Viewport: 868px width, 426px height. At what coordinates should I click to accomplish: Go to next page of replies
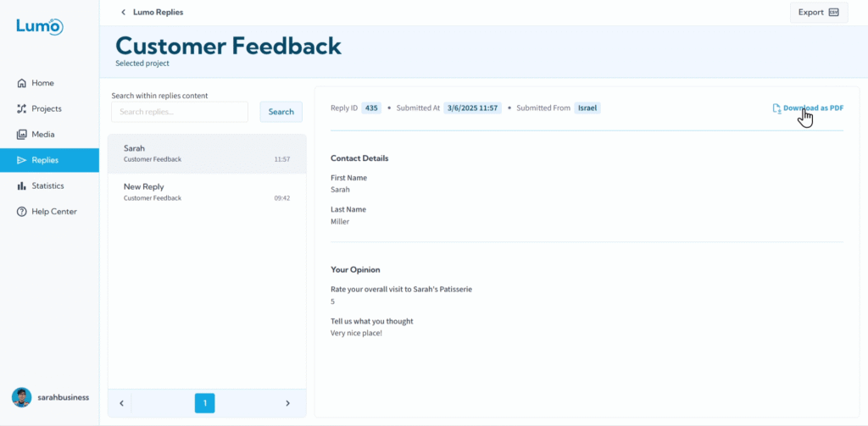tap(287, 403)
